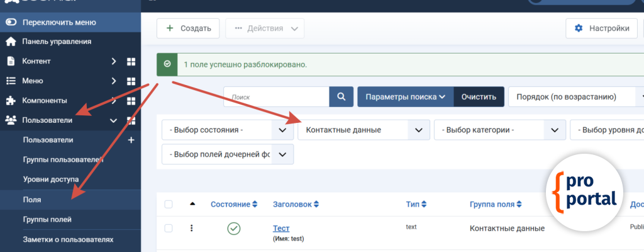Click the search magnifier button
644x252 pixels.
[341, 97]
